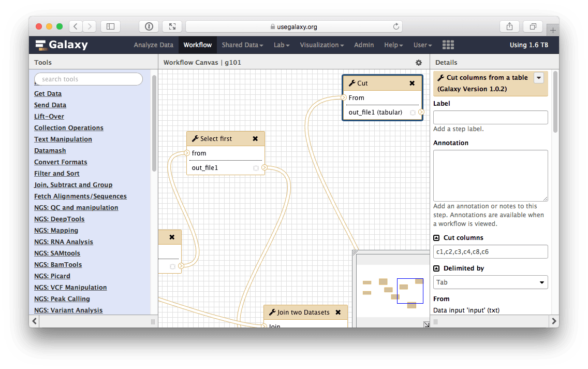Open the workflow canvas settings gear
The width and height of the screenshot is (588, 369).
pos(418,63)
